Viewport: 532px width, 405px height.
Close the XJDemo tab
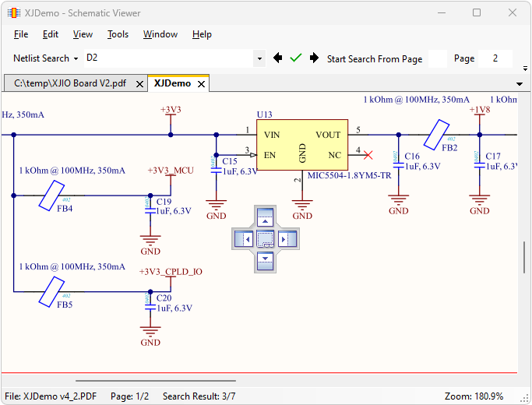click(201, 84)
